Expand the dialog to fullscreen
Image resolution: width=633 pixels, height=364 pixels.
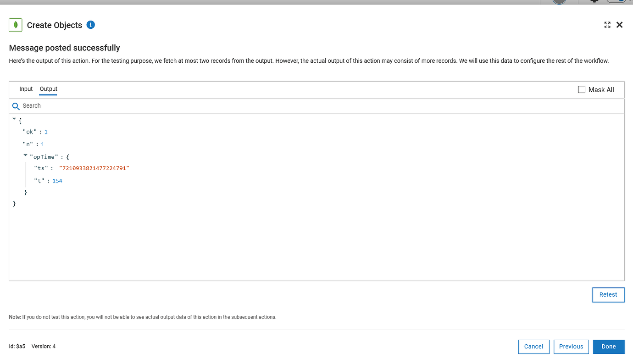(607, 25)
